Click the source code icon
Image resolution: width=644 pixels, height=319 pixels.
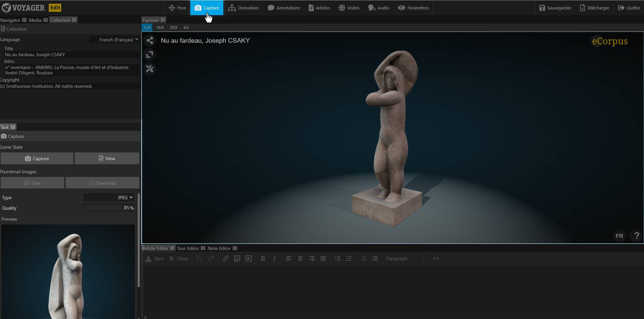tap(436, 258)
